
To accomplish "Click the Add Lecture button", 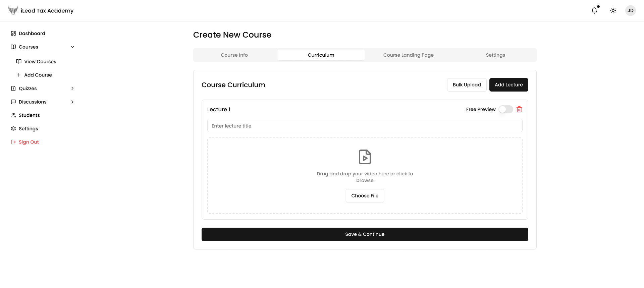I will (508, 85).
